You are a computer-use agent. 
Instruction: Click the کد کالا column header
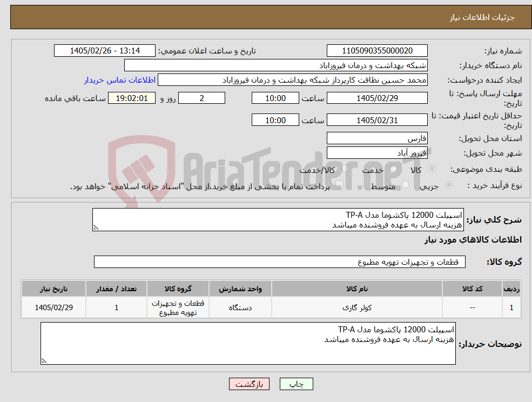click(472, 289)
